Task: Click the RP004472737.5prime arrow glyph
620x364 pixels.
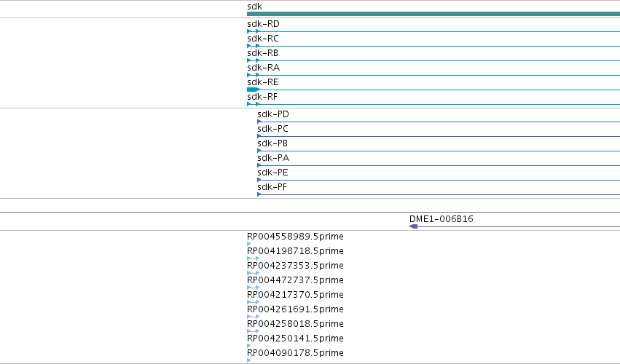Action: coord(254,288)
